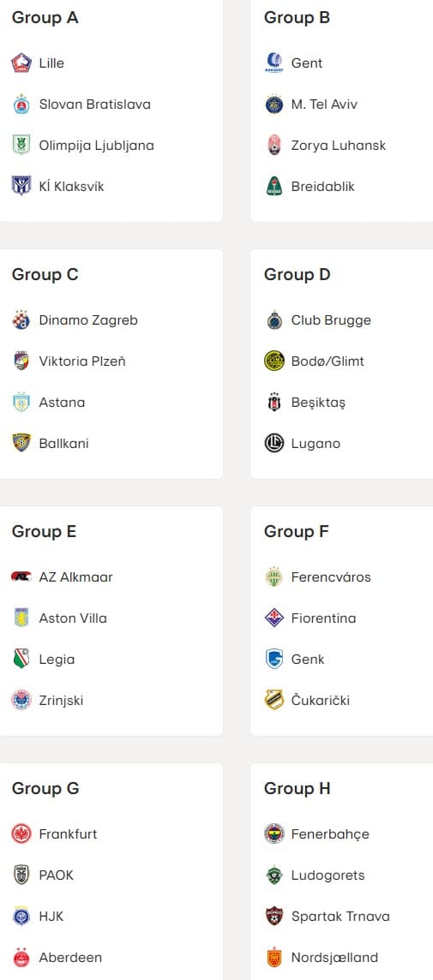Click the Aston Villa crest icon
This screenshot has height=980, width=433.
[x=21, y=618]
